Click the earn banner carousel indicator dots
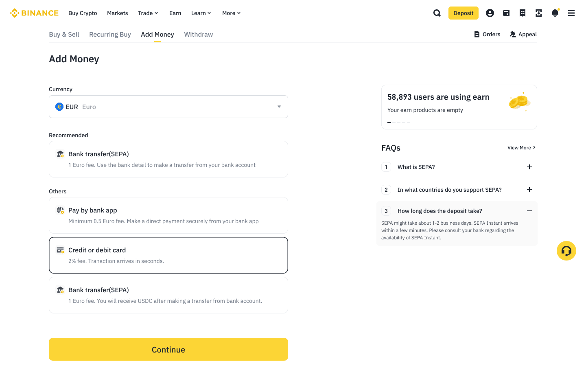Viewport: 586px width, 392px height. pos(399,122)
